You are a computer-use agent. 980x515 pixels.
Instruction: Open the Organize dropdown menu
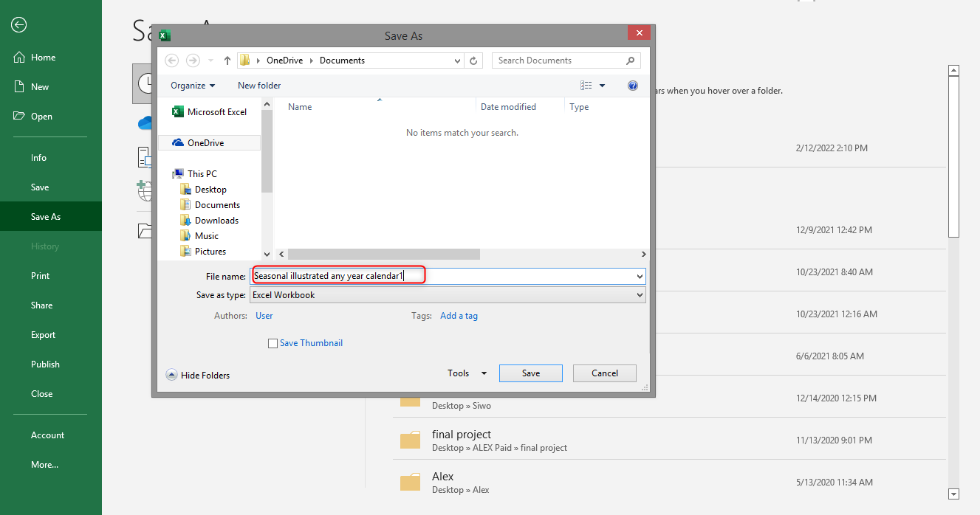point(193,86)
